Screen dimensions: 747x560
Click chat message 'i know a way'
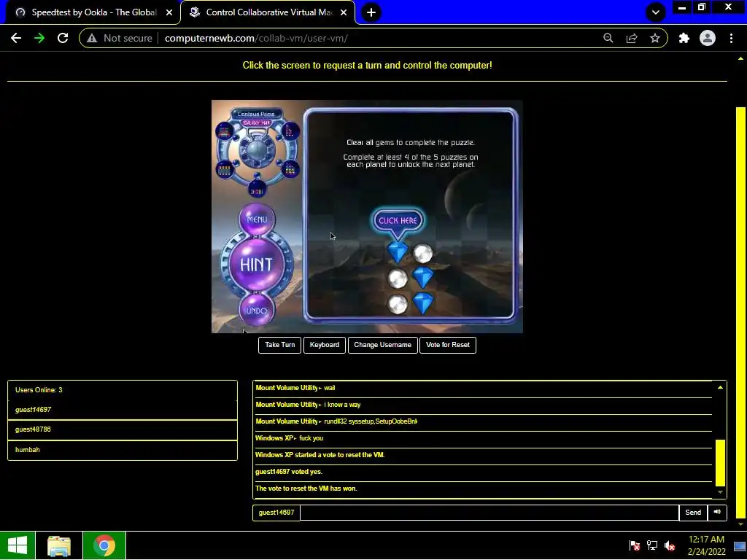tap(342, 405)
